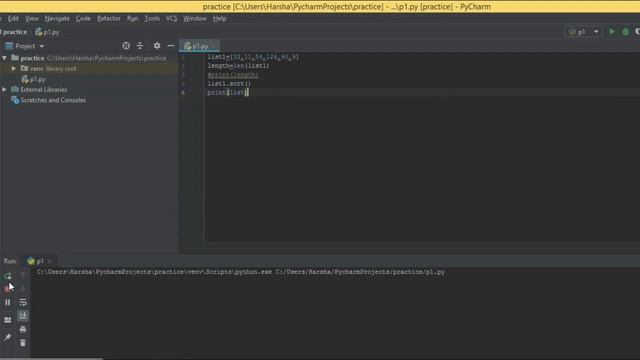Click restore layout icon in Run panel
640x360 pixels.
point(7,320)
